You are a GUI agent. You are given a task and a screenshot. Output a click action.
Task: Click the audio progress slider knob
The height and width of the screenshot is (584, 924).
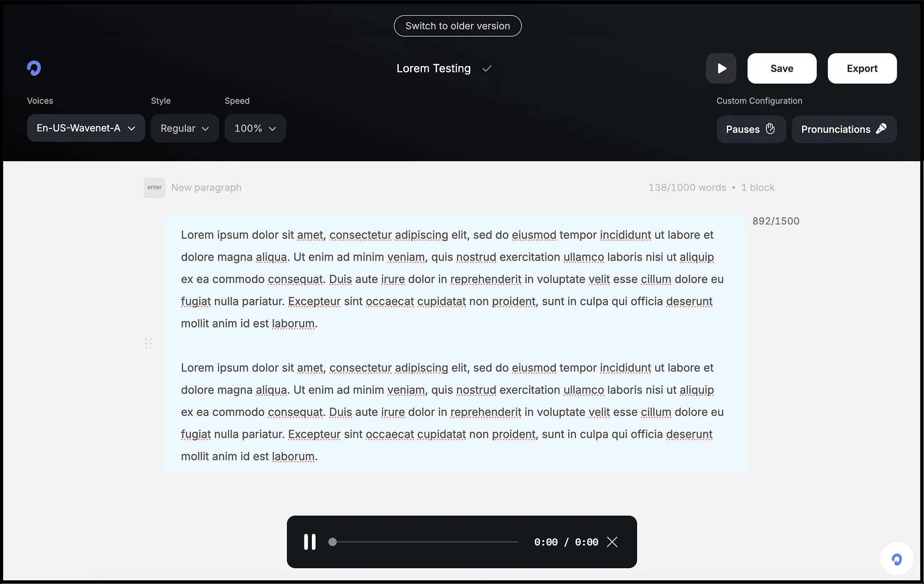tap(333, 542)
